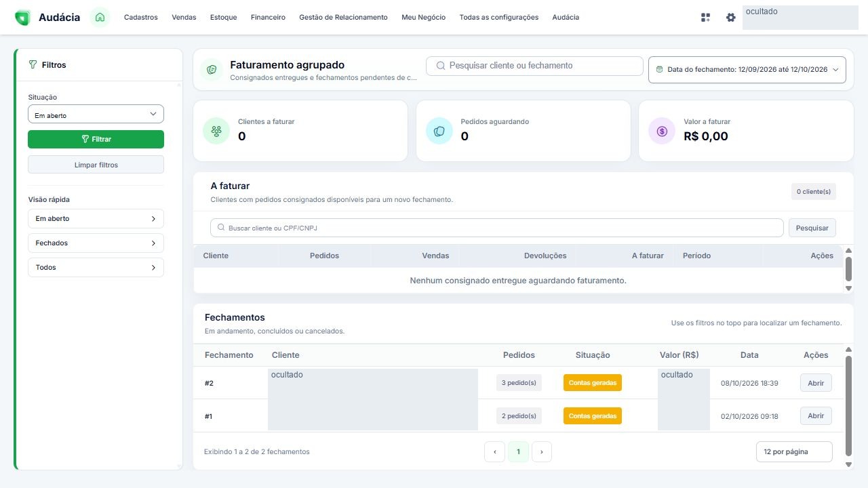868x488 pixels.
Task: Open the apps grid icon in header
Action: click(x=705, y=18)
